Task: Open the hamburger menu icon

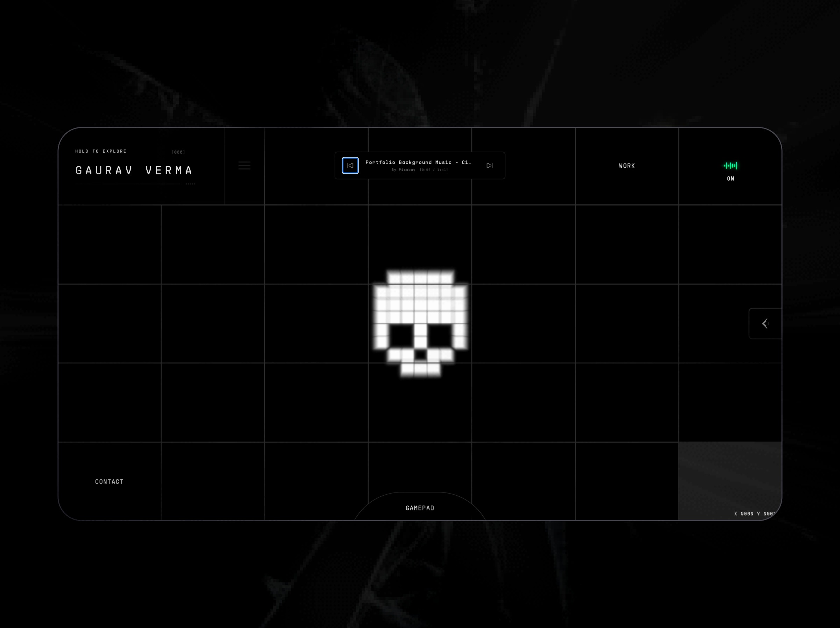Action: [244, 165]
